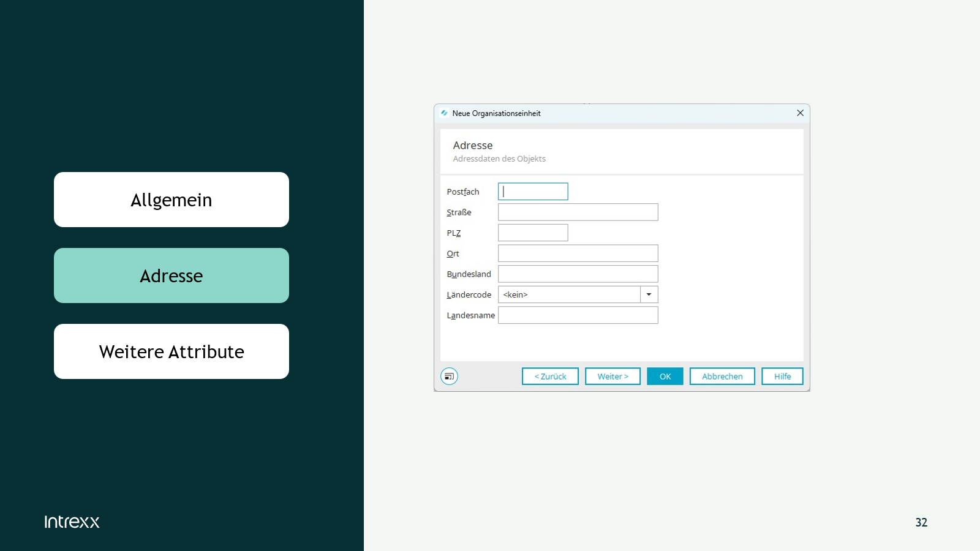Viewport: 980px width, 551px height.
Task: Go back with the Zurück button
Action: [550, 377]
